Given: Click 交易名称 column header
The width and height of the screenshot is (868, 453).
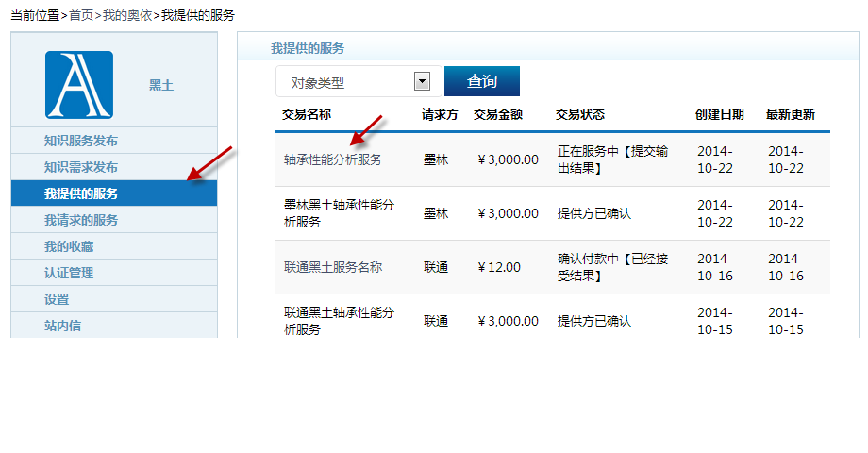Looking at the screenshot, I should (306, 114).
